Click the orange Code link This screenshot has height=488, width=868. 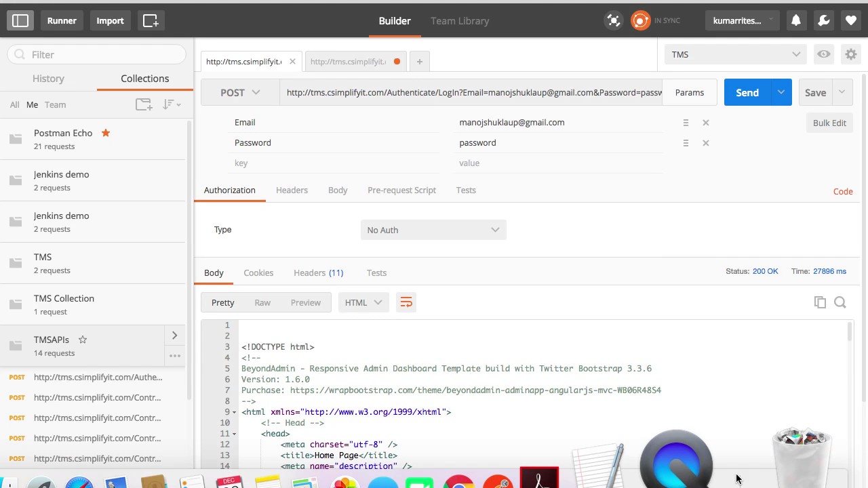pyautogui.click(x=843, y=191)
